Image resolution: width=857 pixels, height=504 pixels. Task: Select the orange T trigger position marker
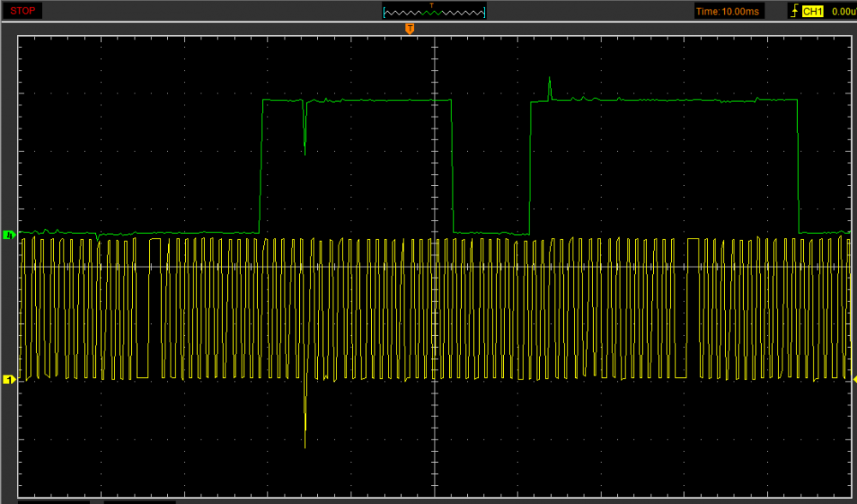tap(410, 28)
